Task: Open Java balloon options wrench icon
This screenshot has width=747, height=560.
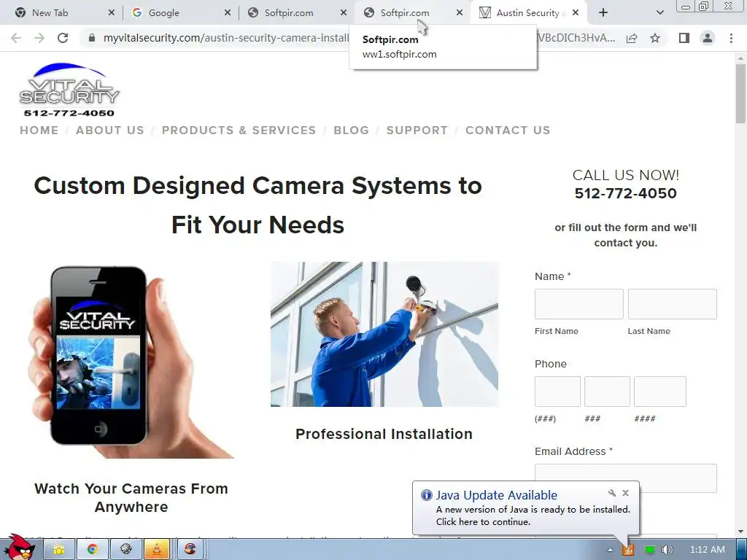Action: pyautogui.click(x=612, y=493)
